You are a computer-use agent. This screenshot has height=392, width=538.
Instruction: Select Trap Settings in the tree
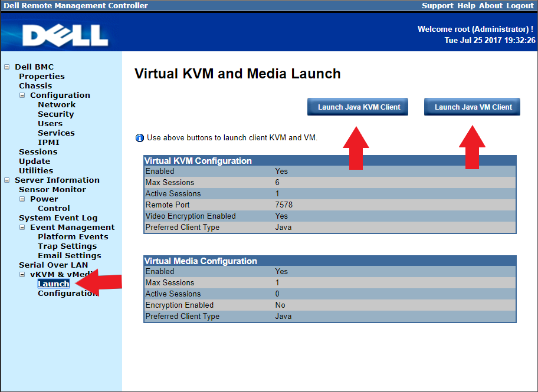[67, 246]
